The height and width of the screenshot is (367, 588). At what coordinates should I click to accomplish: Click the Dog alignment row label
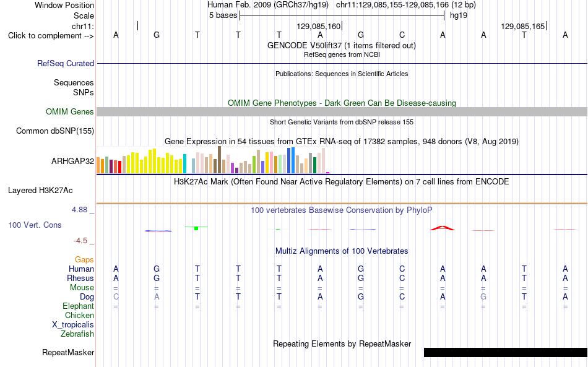point(87,297)
